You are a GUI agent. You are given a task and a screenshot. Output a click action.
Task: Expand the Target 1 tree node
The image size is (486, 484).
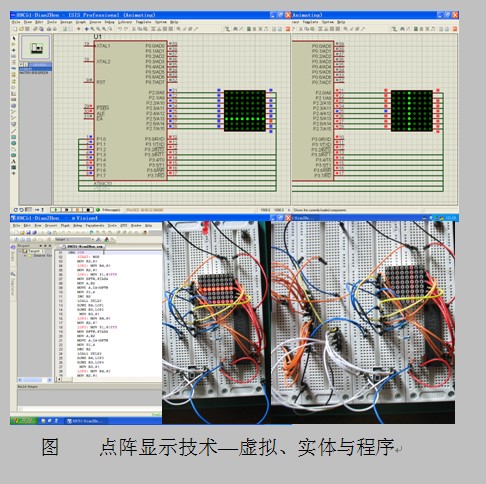click(20, 251)
